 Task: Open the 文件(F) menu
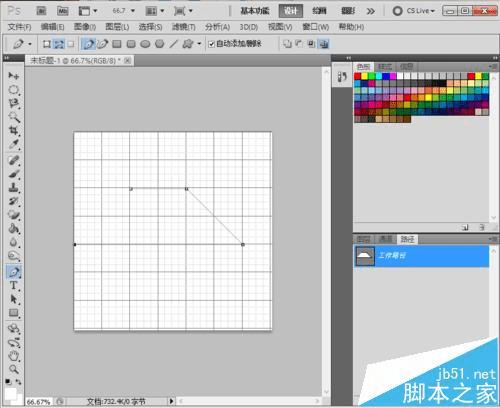pyautogui.click(x=19, y=27)
